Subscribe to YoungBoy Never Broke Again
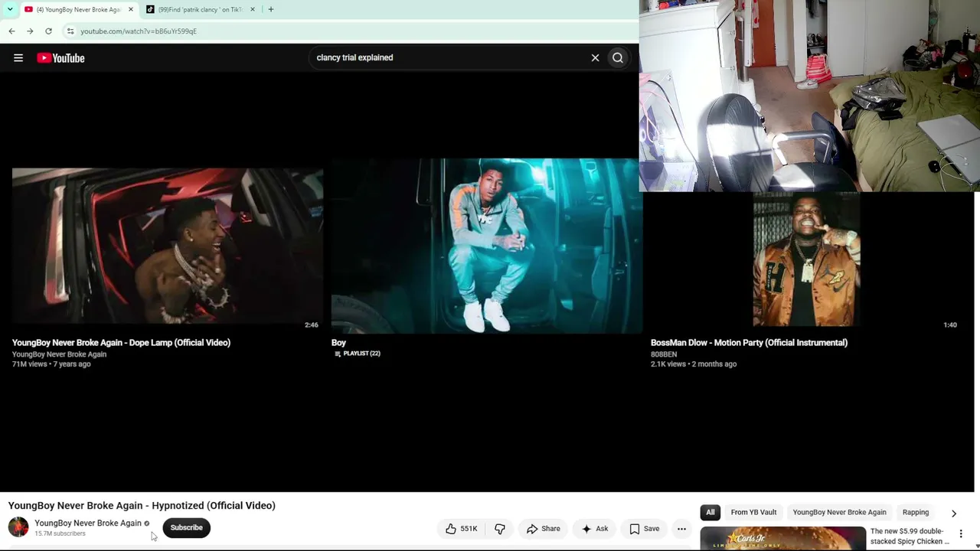Screen dimensions: 980x551 pyautogui.click(x=186, y=527)
